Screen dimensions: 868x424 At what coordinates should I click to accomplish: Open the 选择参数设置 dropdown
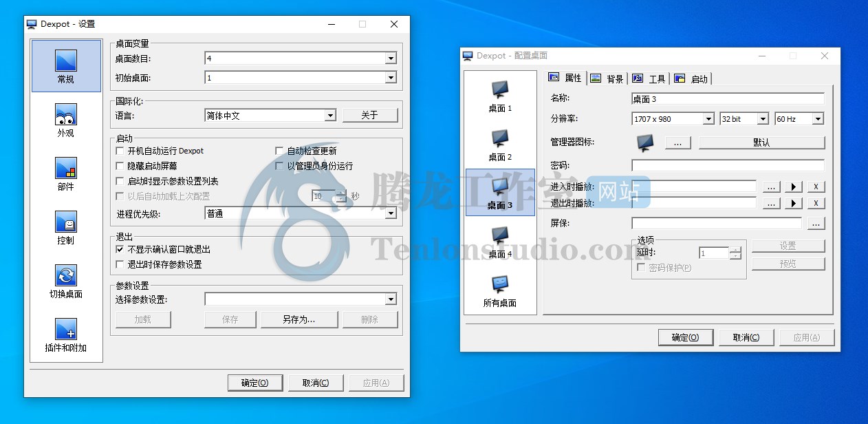coord(391,299)
